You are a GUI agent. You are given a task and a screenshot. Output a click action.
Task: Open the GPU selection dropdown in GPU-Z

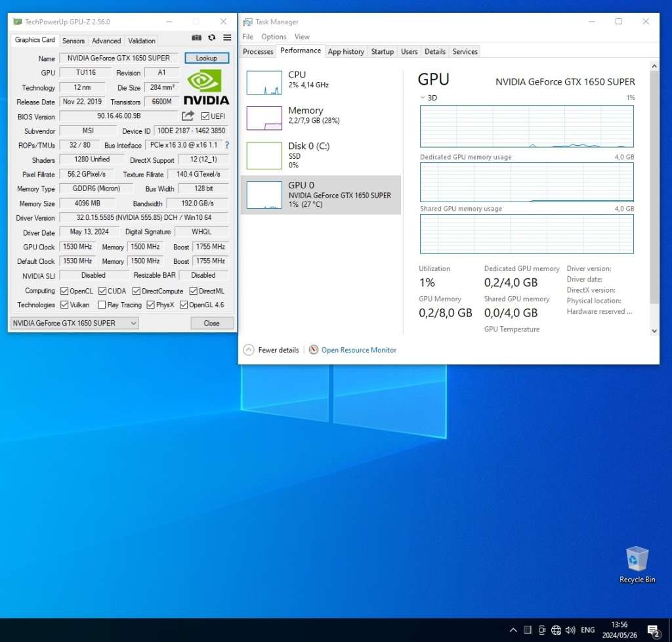pyautogui.click(x=74, y=323)
